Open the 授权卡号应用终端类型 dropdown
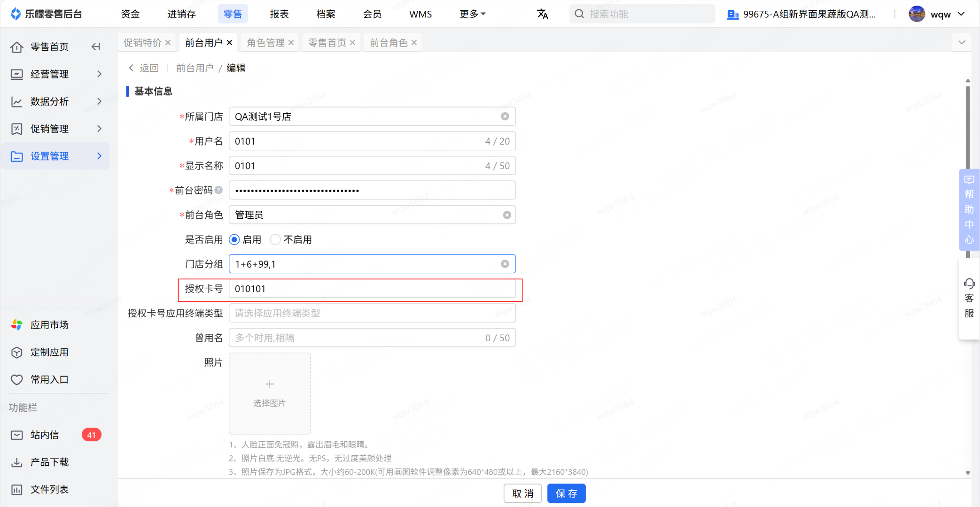 point(372,313)
